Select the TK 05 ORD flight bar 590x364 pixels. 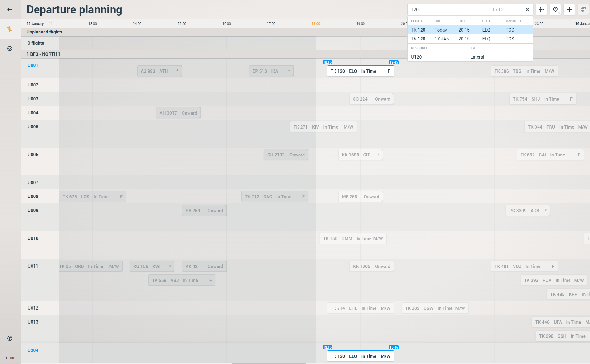point(91,266)
